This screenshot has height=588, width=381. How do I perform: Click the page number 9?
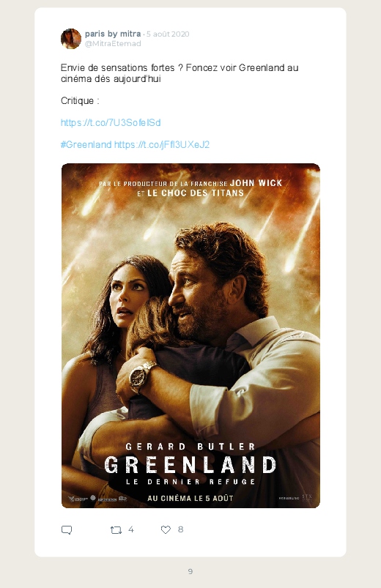190,571
